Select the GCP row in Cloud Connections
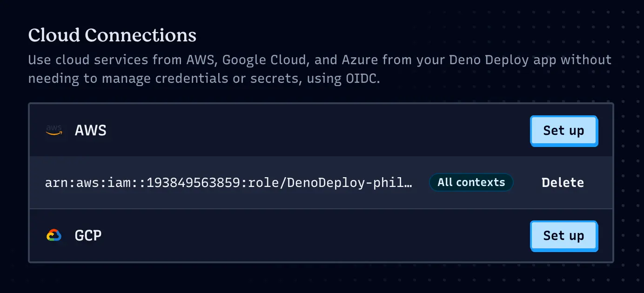Image resolution: width=644 pixels, height=293 pixels. click(x=279, y=235)
